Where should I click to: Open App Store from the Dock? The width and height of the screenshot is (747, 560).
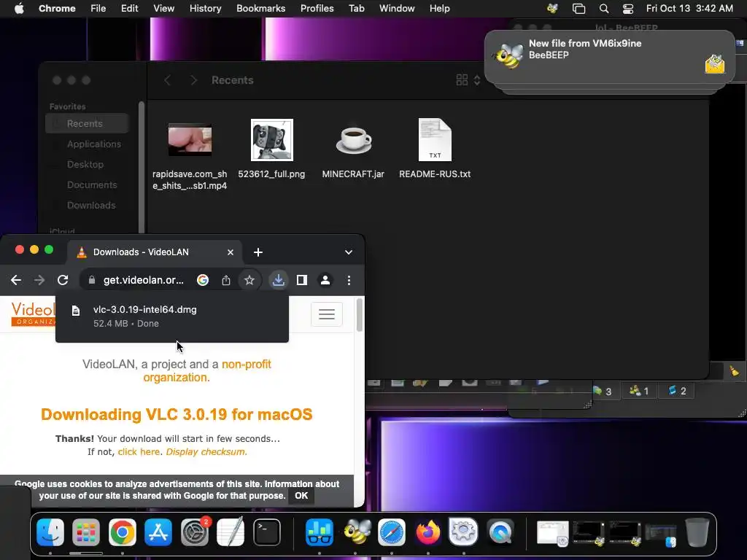158,532
